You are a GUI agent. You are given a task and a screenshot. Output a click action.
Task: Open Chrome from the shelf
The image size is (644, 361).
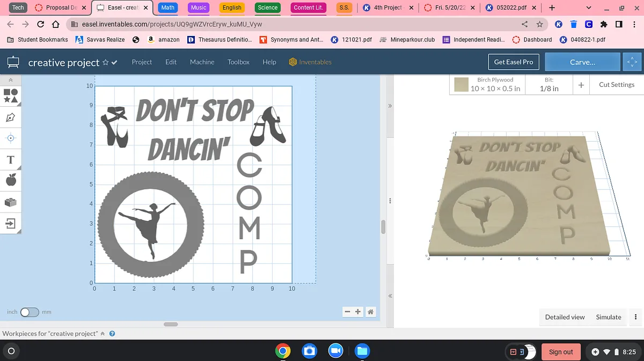[283, 351]
